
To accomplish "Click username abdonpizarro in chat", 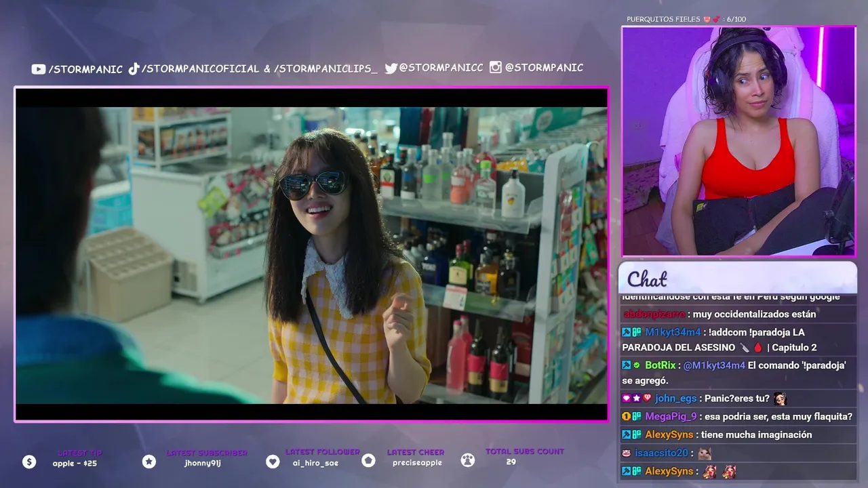I will point(654,314).
